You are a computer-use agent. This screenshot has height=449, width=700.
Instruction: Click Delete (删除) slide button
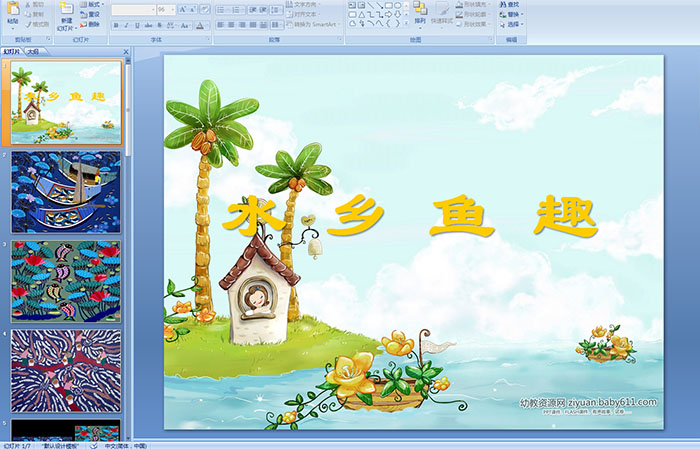[x=90, y=24]
